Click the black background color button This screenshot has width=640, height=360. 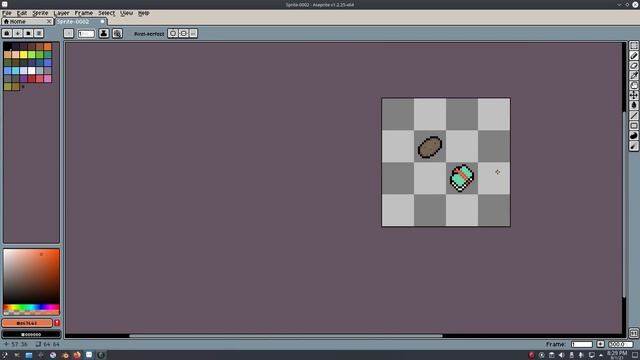point(31,334)
